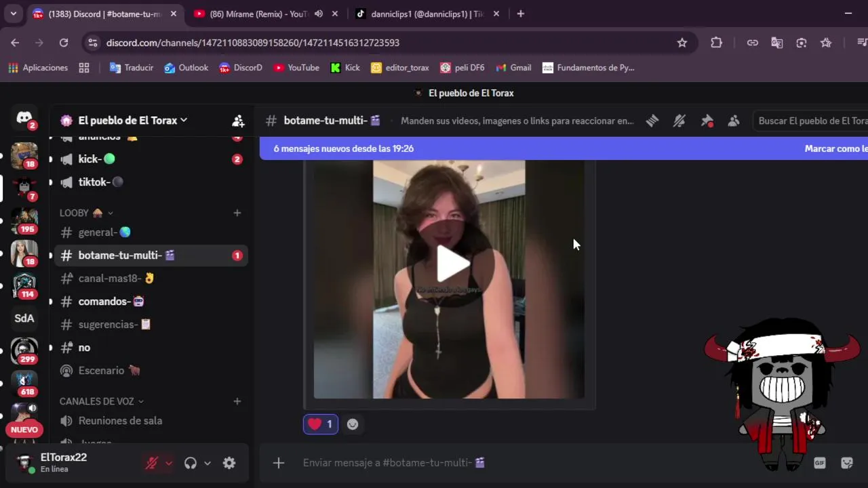The image size is (868, 488).
Task: Click the browser address bar URL
Action: (x=253, y=43)
